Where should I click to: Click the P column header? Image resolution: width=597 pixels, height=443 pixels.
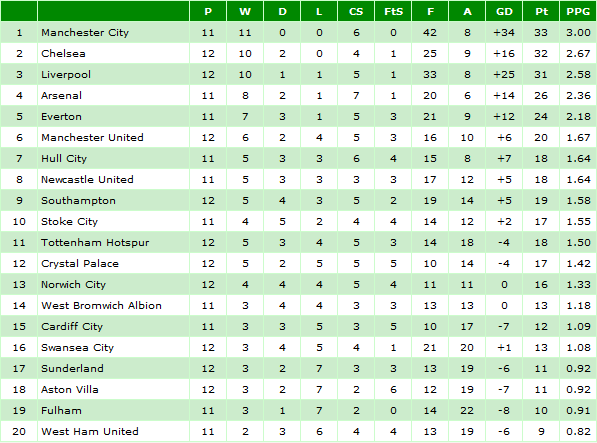208,11
